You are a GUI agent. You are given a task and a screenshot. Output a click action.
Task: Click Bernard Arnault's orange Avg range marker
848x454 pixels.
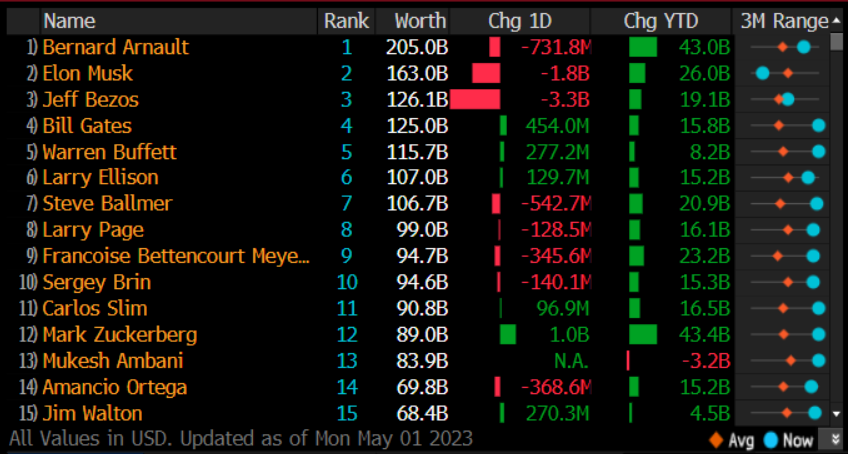[x=782, y=48]
